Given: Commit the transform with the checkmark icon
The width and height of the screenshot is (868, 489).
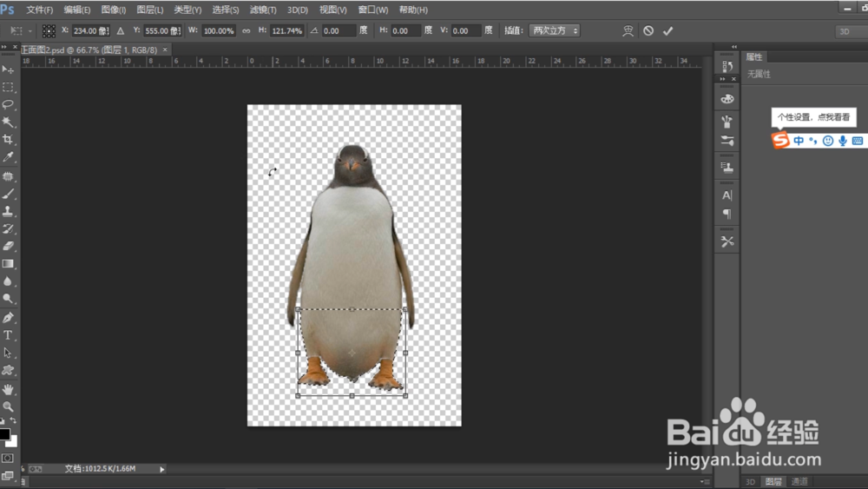Looking at the screenshot, I should click(667, 30).
